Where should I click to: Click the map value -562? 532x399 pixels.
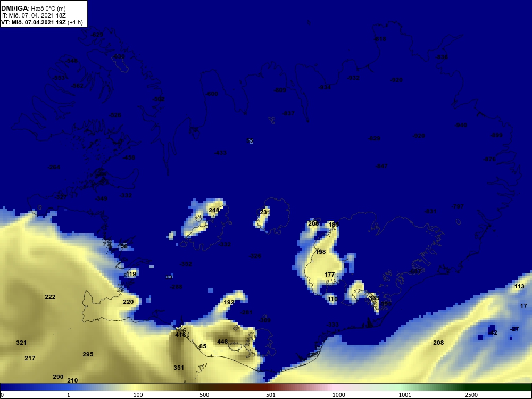coord(77,86)
